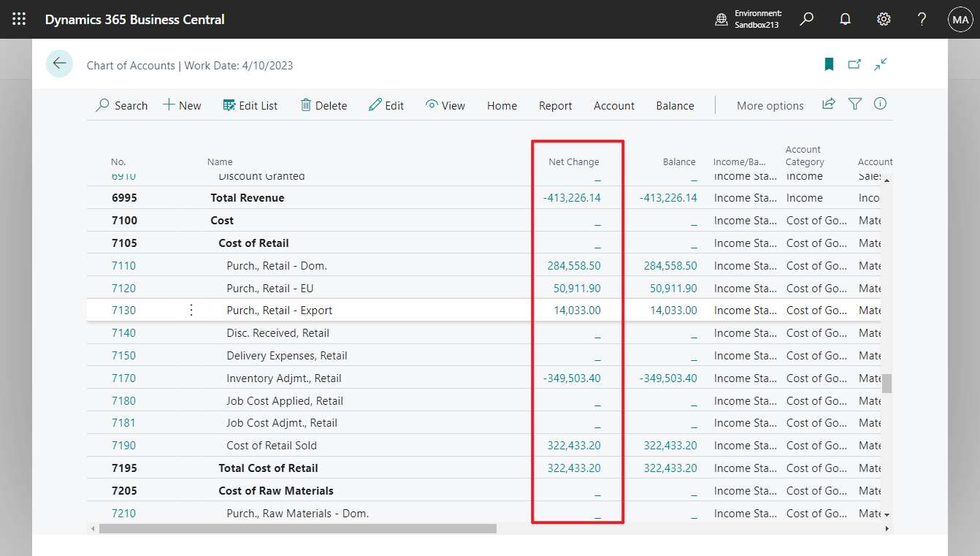Create a record with the New button
This screenshot has height=556, width=980.
[182, 105]
